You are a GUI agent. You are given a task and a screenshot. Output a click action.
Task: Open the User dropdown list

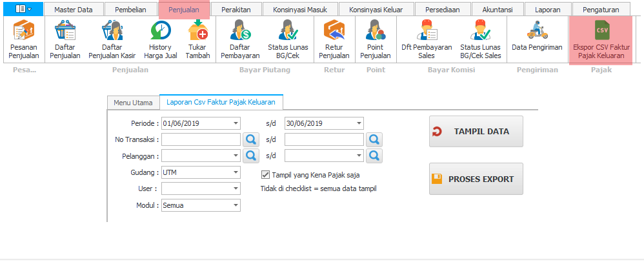click(x=236, y=189)
